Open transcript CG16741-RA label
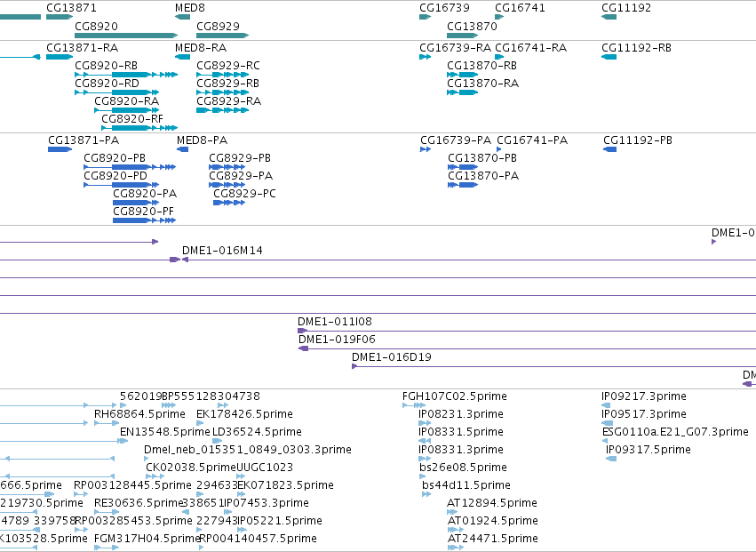Screen dimensions: 756x552 (x=531, y=47)
